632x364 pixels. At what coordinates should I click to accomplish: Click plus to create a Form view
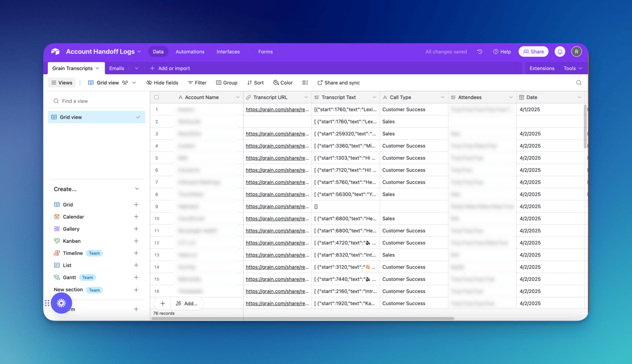coord(136,309)
